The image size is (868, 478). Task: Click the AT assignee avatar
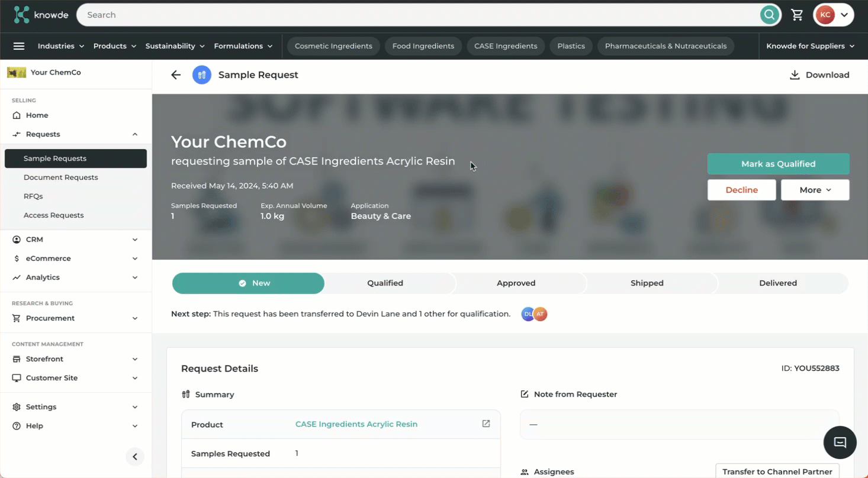pyautogui.click(x=540, y=314)
